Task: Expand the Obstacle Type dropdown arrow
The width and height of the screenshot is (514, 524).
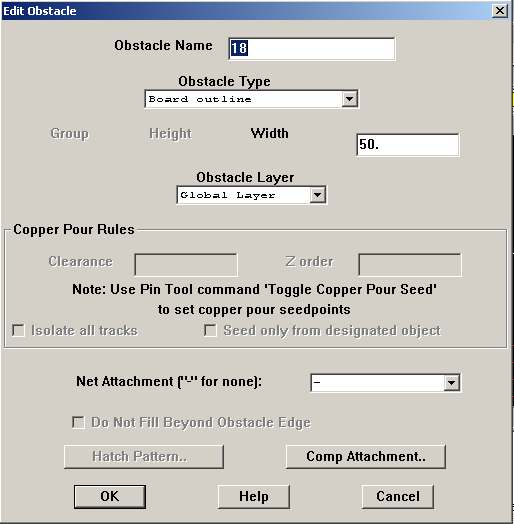Action: [350, 99]
